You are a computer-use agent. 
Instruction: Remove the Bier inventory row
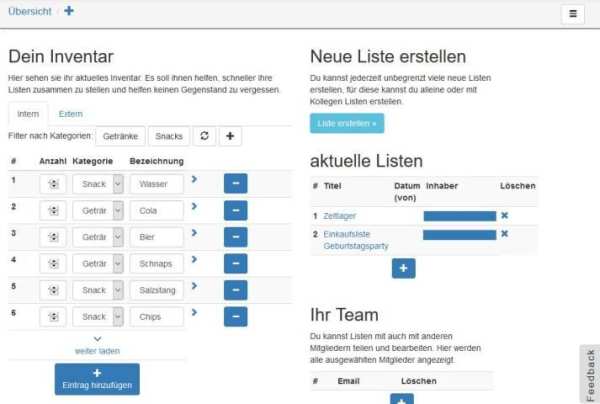click(x=236, y=237)
